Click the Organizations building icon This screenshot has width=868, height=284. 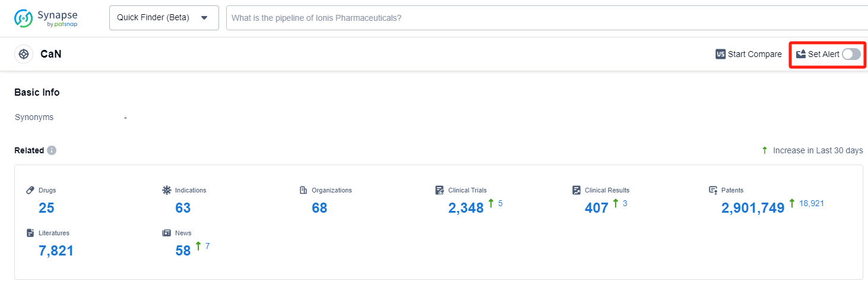[x=303, y=190]
